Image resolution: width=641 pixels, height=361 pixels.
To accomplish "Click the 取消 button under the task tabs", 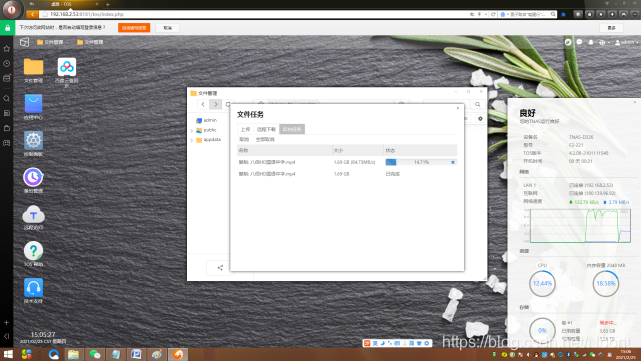I will (244, 139).
